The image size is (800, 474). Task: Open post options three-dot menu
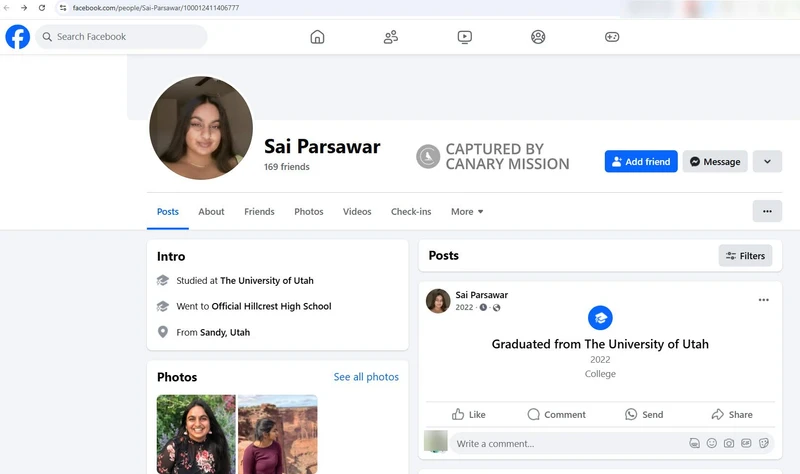pos(764,300)
